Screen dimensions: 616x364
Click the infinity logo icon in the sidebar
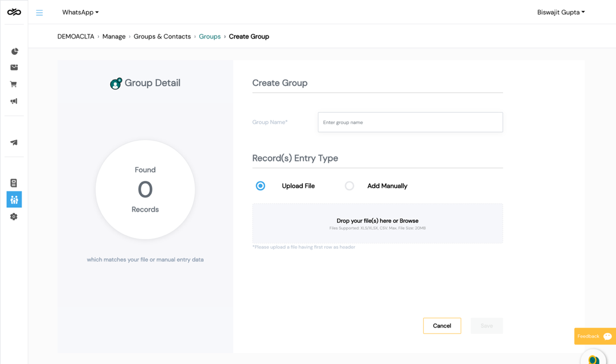pos(14,12)
